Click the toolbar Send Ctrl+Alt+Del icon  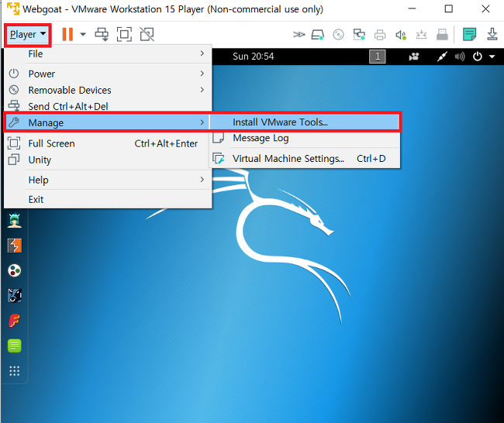(102, 34)
